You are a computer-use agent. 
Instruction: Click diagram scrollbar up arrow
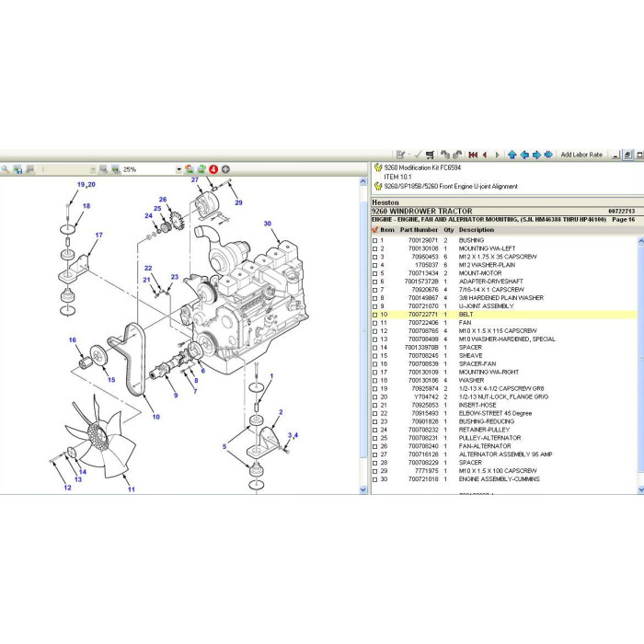pyautogui.click(x=363, y=181)
